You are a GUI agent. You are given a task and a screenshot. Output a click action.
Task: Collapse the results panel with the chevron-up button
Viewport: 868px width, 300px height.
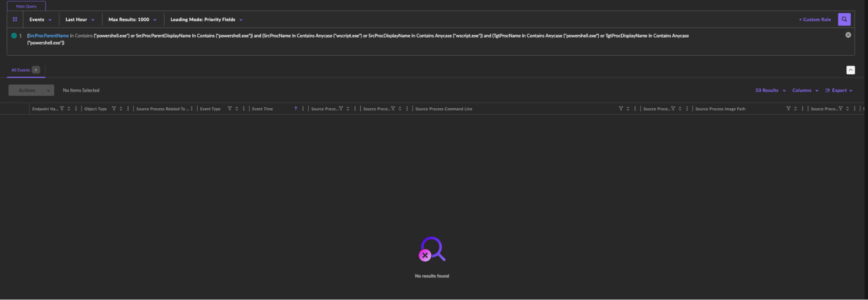(850, 70)
